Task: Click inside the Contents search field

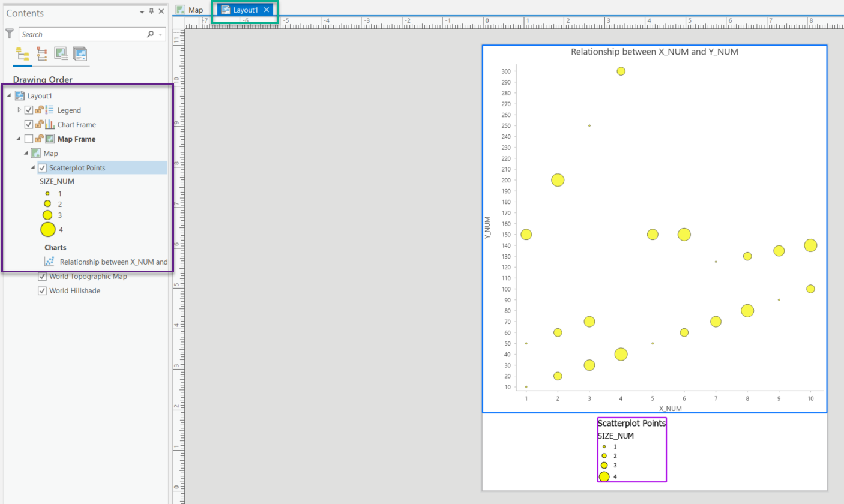Action: pyautogui.click(x=78, y=34)
